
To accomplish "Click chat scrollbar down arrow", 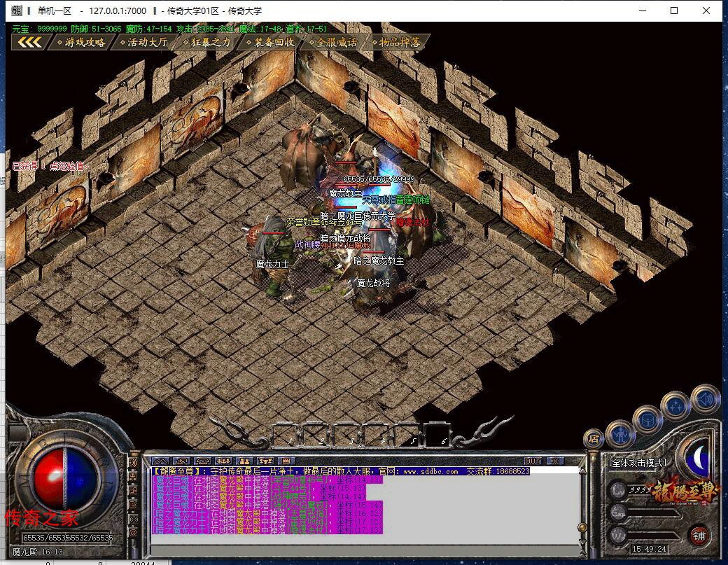I will pyautogui.click(x=582, y=543).
